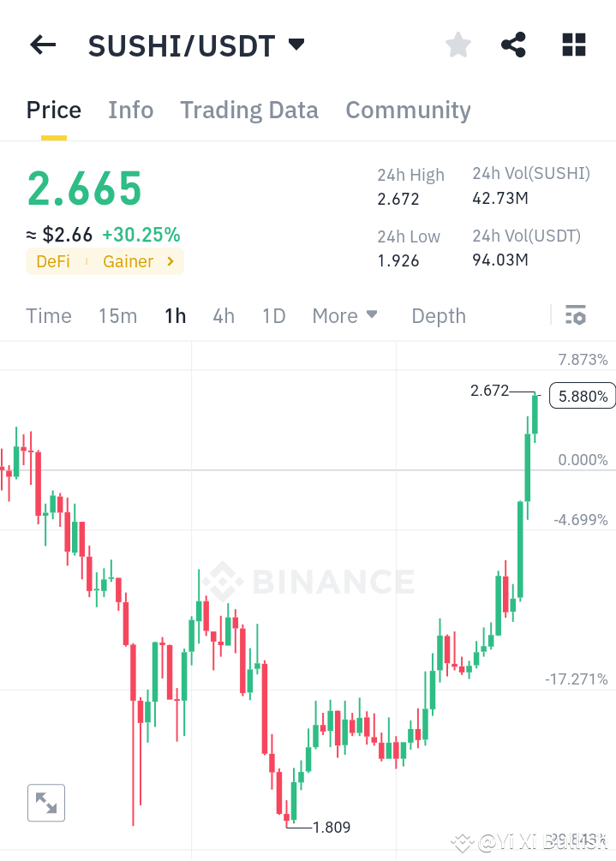Screen dimensions: 616x861
Task: View the Info tab
Action: (x=130, y=110)
